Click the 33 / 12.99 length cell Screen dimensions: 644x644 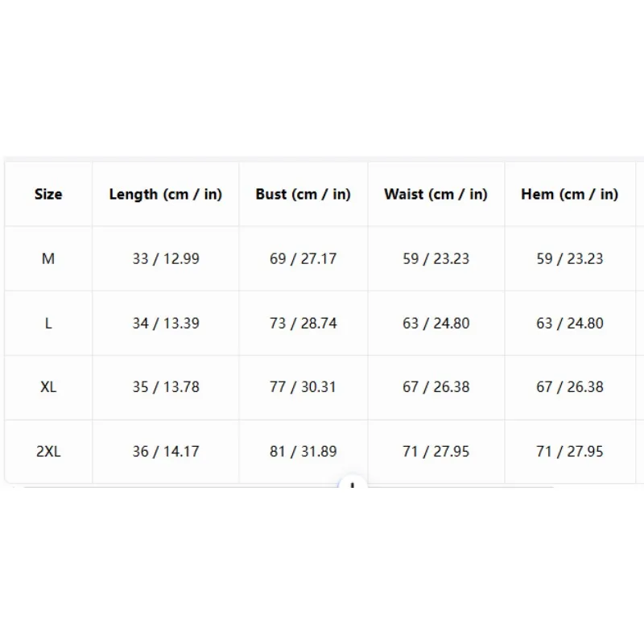coord(166,258)
